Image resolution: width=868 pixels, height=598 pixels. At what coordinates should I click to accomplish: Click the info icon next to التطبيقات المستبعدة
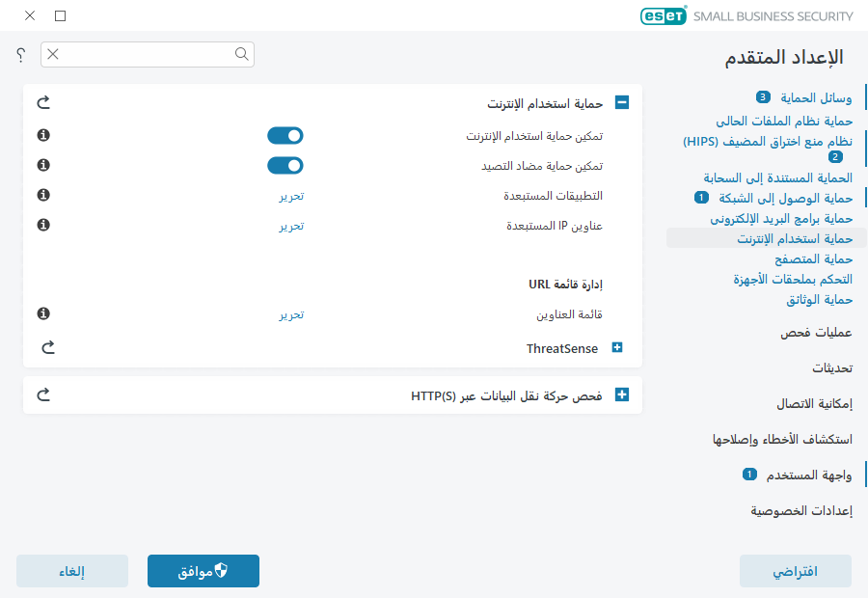click(x=41, y=195)
